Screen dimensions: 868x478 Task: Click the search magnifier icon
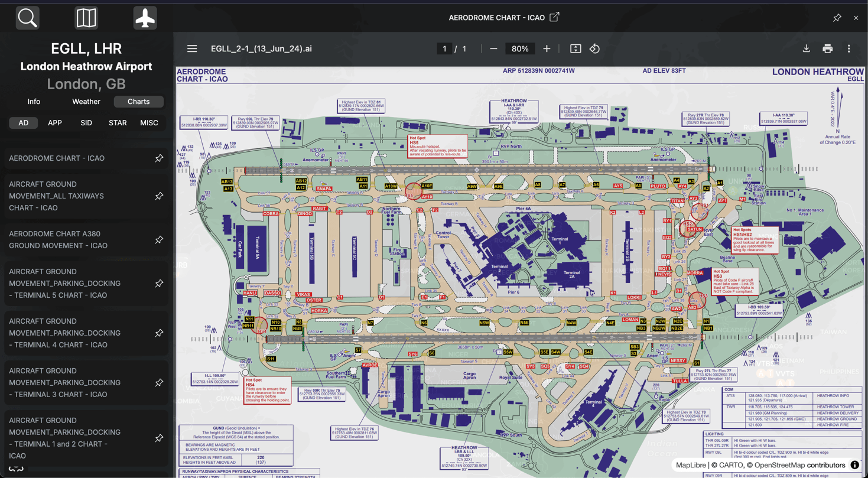point(27,18)
